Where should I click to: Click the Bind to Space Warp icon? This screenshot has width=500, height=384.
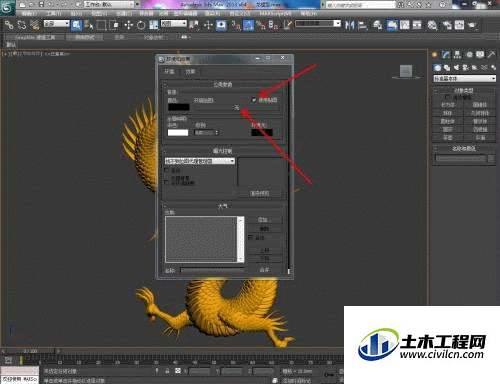coord(34,25)
